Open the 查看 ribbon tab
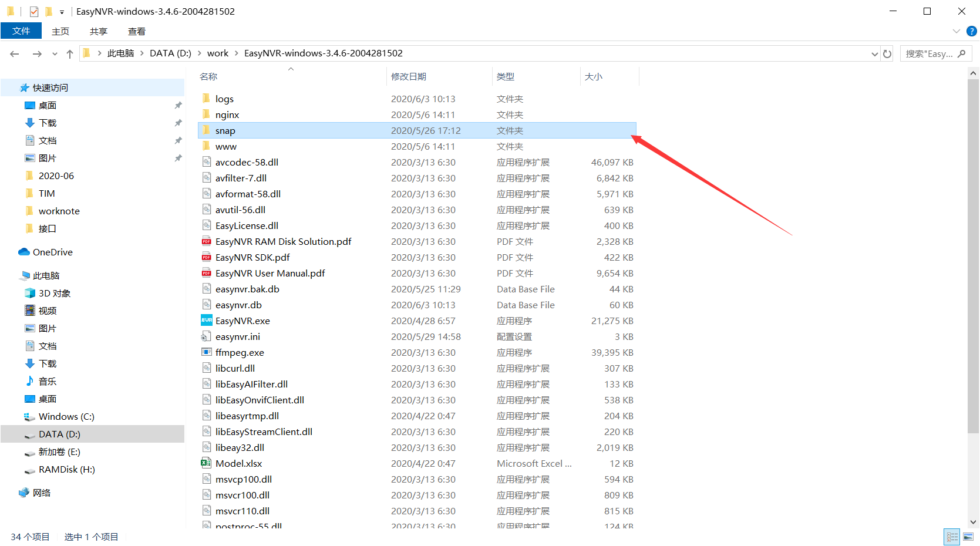This screenshot has height=546, width=980. (x=137, y=31)
